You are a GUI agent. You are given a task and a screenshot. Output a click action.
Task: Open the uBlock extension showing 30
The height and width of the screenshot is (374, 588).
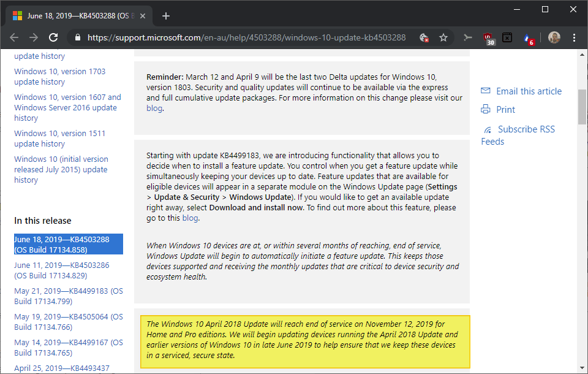[x=489, y=38]
